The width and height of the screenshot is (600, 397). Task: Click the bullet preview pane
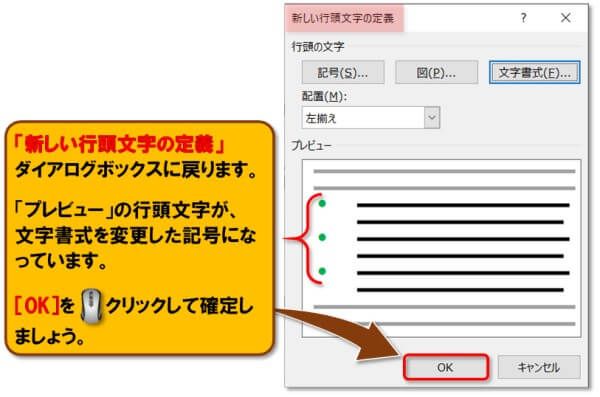point(441,248)
